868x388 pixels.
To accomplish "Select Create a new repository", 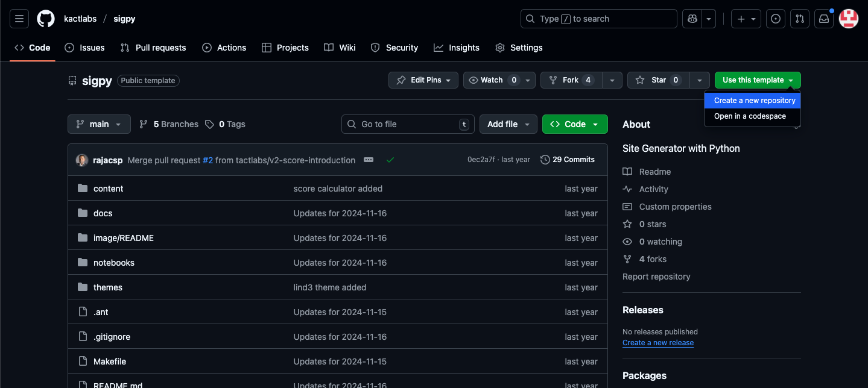I will click(754, 101).
